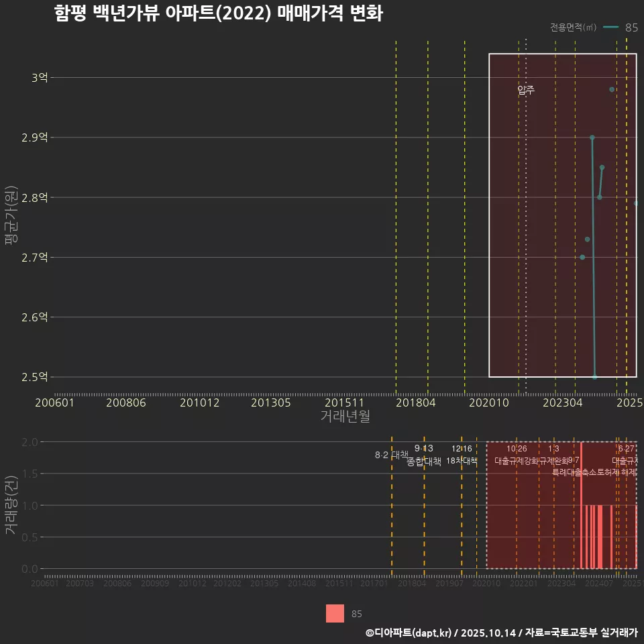Image resolution: width=644 pixels, height=644 pixels.
Task: Click the small point at 2.73억
Action: 588,238
